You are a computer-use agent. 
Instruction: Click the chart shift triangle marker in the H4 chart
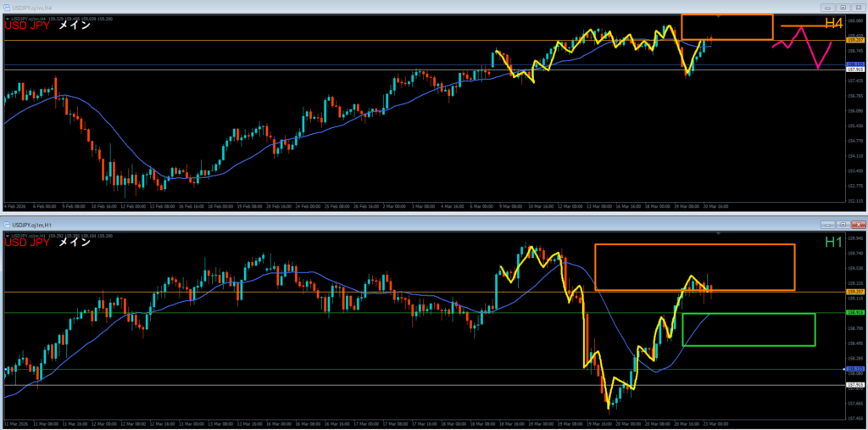[719, 17]
